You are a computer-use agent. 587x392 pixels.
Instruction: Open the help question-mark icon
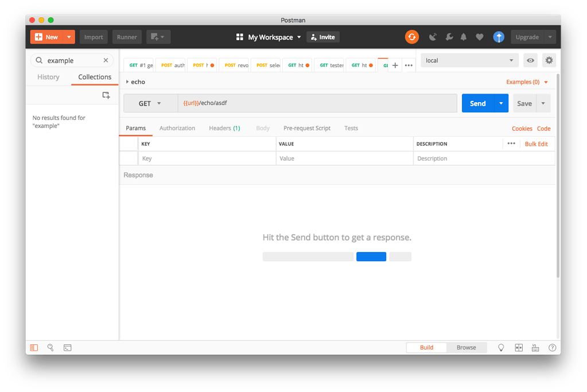(552, 348)
